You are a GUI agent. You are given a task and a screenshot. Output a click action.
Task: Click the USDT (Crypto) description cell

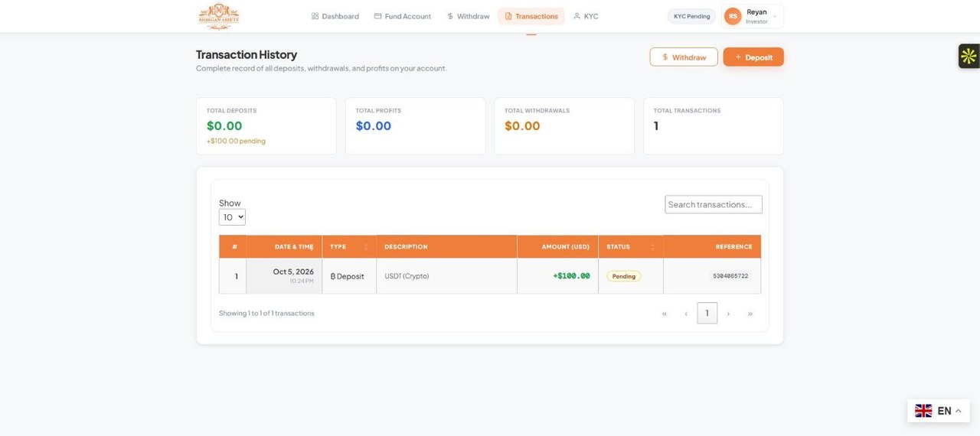446,275
